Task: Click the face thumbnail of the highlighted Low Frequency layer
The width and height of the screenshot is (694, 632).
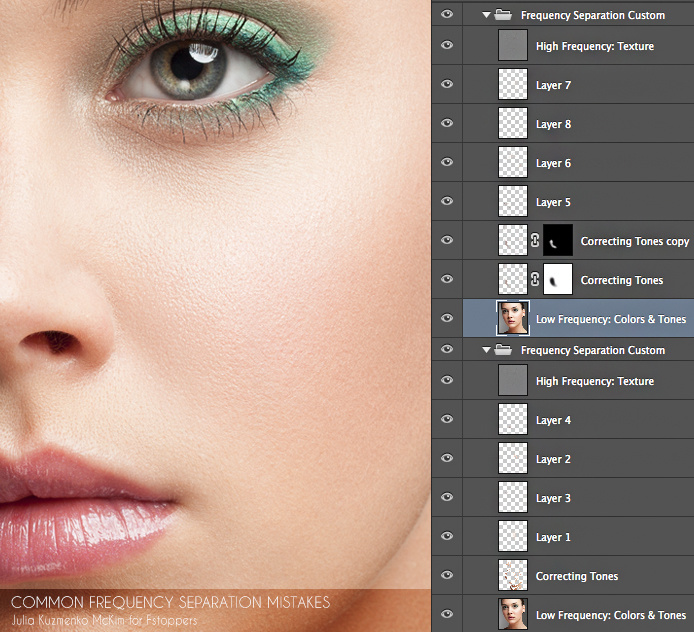Action: tap(513, 318)
